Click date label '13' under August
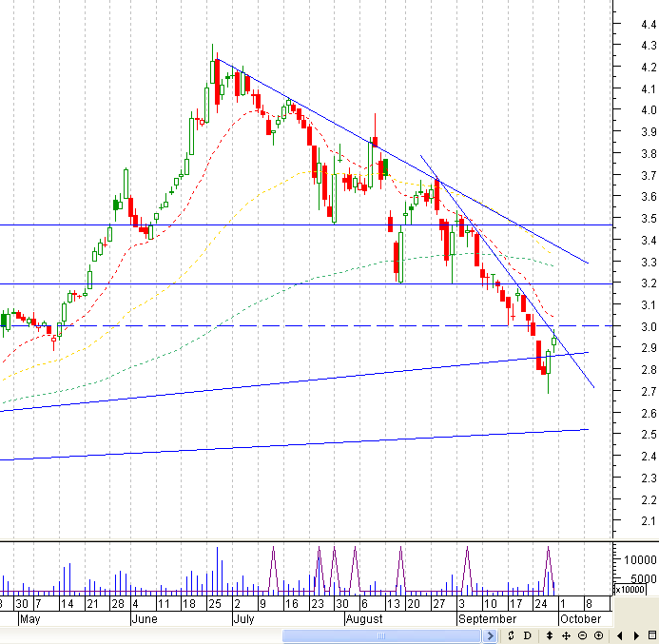The height and width of the screenshot is (644, 659). pos(394,604)
